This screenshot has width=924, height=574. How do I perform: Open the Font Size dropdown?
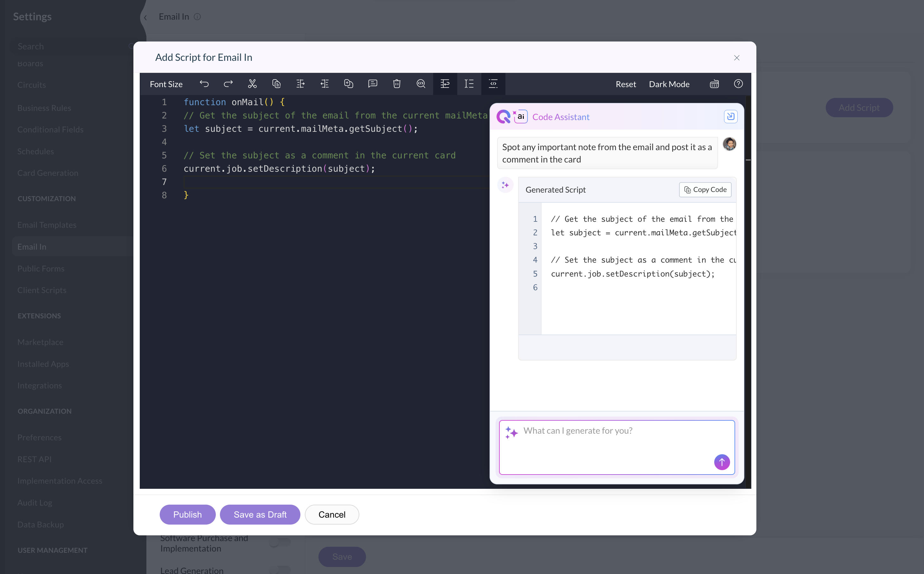tap(166, 84)
